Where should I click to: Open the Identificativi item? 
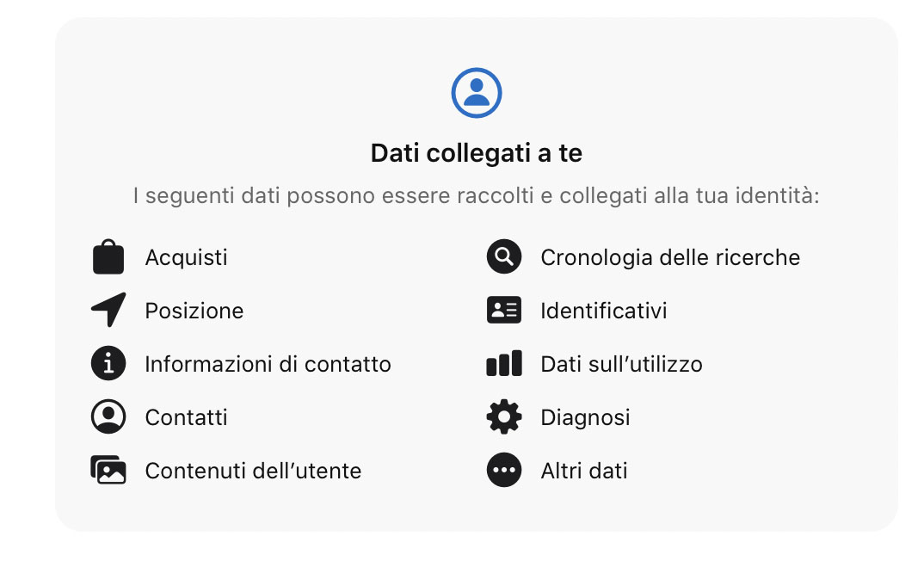(603, 311)
